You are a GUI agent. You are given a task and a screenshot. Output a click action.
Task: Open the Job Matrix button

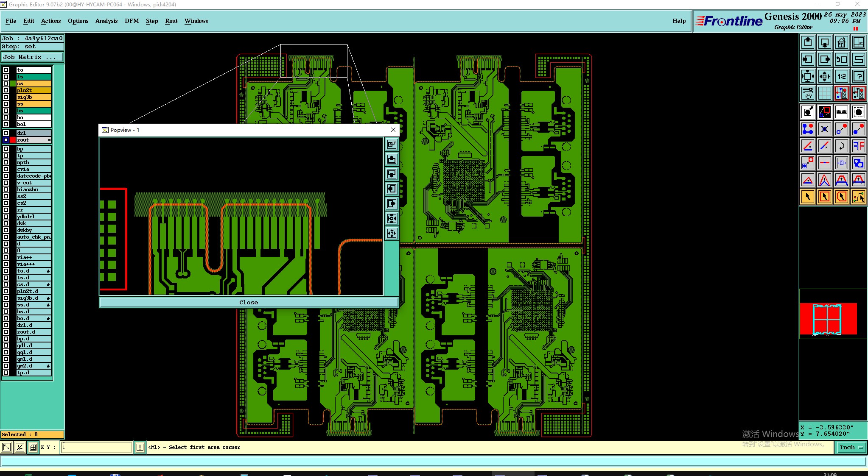point(32,57)
